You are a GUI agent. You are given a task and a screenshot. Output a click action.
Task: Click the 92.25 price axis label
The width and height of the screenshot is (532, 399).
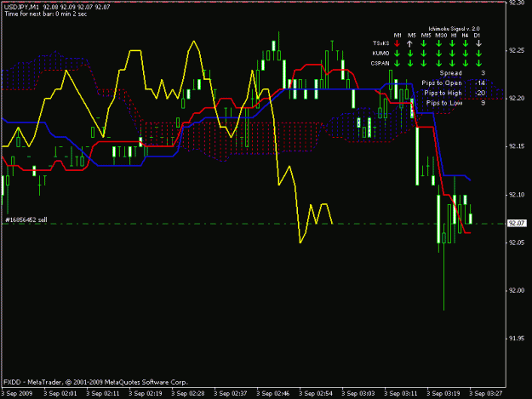(x=517, y=50)
